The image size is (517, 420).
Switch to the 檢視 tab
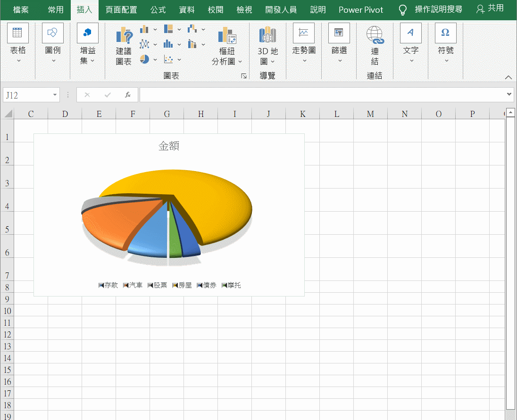click(x=244, y=10)
